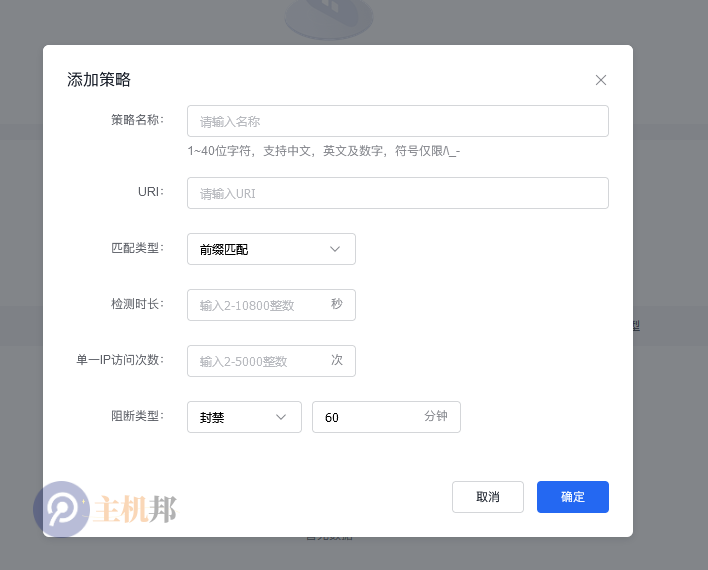
Task: Confirm with the 确定 button
Action: pyautogui.click(x=573, y=497)
